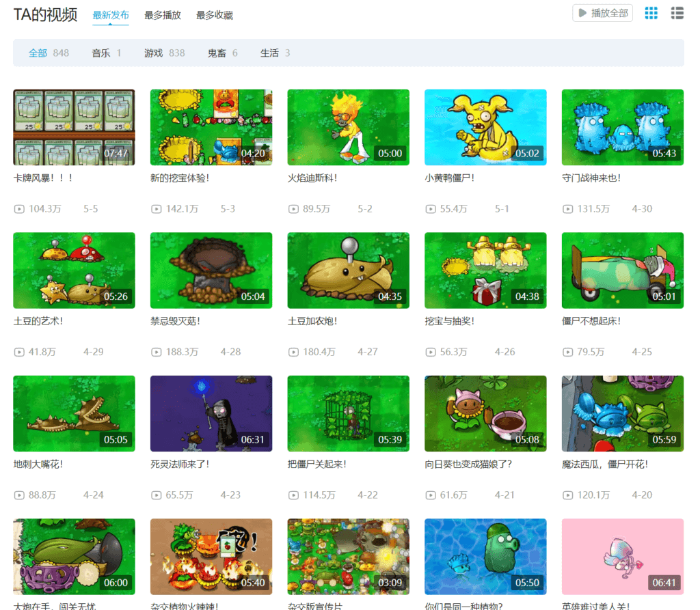Click the title link 死灵法师来了！
This screenshot has width=700, height=610.
pyautogui.click(x=180, y=465)
